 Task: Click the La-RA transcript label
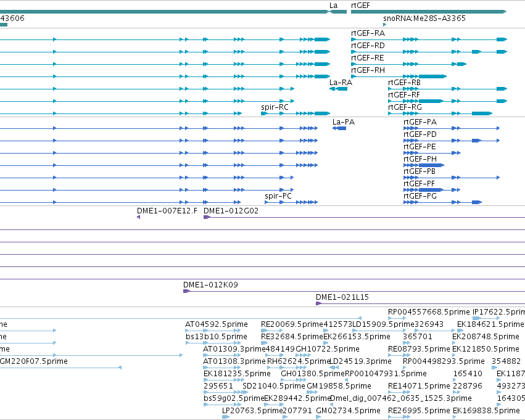(x=341, y=83)
